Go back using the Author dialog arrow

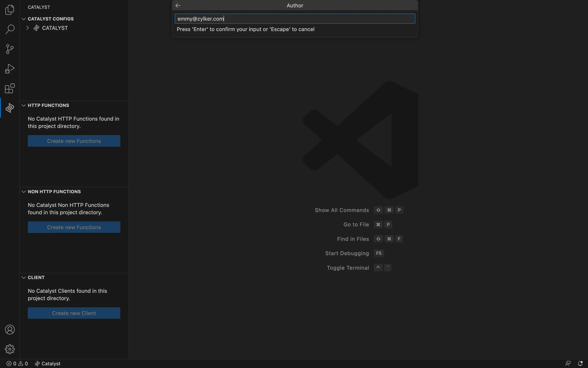point(178,5)
